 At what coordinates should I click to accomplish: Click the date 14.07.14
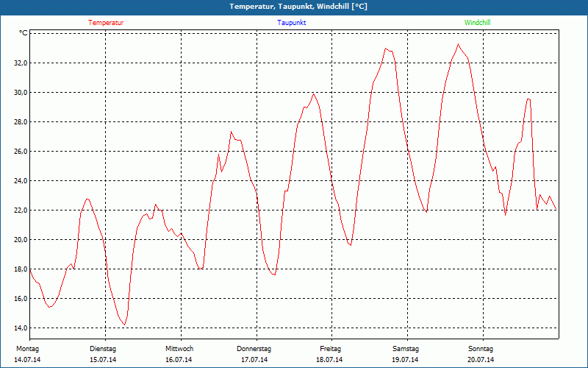[x=27, y=360]
